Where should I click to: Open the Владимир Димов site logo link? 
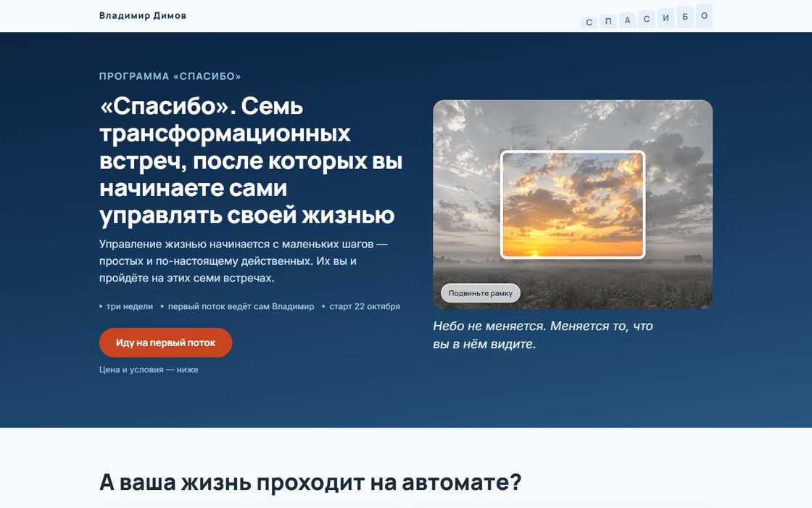click(x=142, y=15)
